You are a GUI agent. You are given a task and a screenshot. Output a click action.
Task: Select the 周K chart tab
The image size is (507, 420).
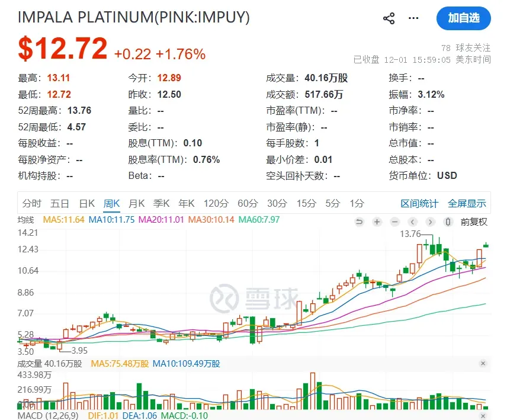(111, 203)
